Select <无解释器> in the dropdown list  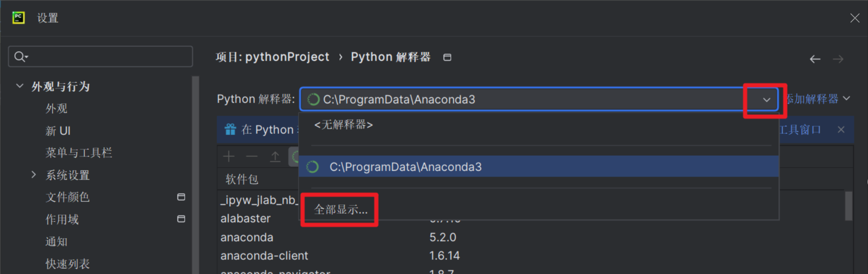343,125
